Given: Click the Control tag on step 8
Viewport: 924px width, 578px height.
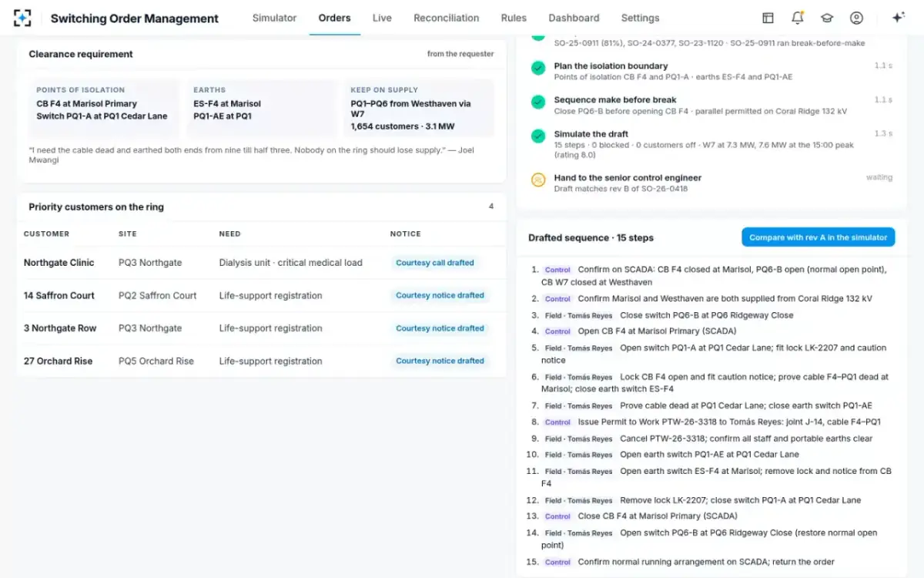Looking at the screenshot, I should click(x=557, y=422).
